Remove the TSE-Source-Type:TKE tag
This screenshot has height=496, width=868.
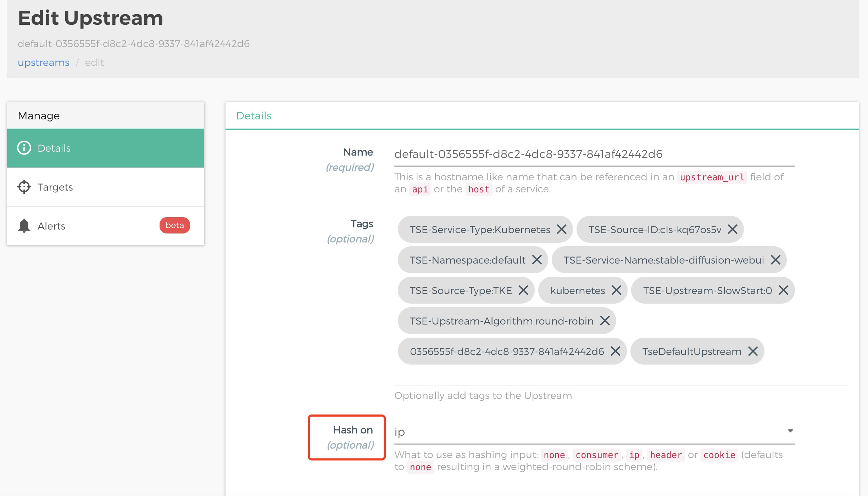click(x=523, y=291)
